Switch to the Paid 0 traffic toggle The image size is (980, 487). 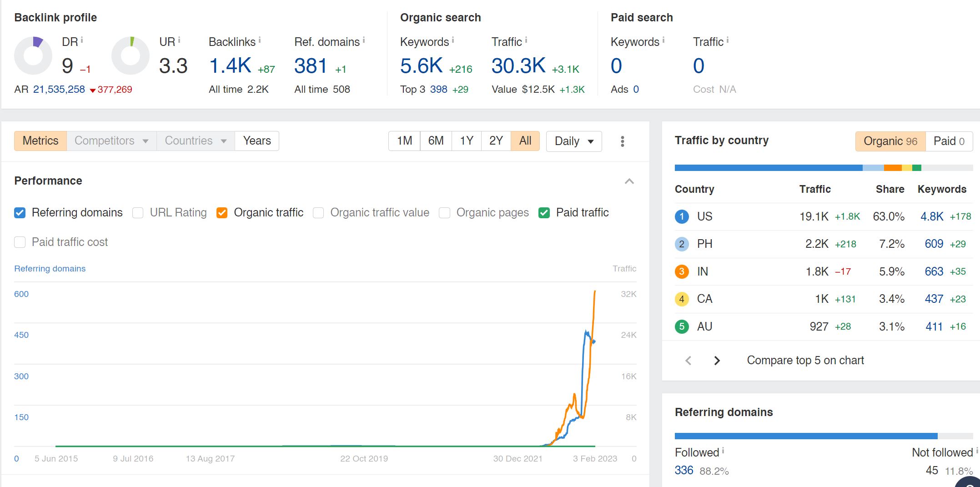point(949,141)
